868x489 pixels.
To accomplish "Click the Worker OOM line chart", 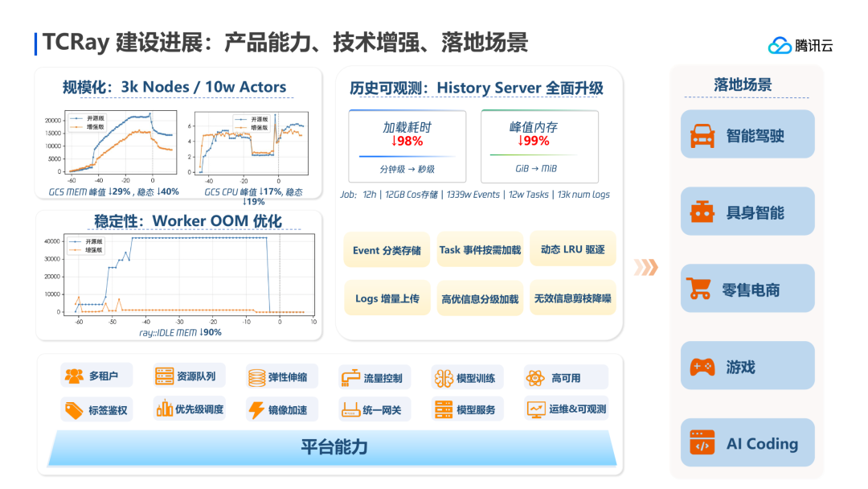I will click(180, 278).
